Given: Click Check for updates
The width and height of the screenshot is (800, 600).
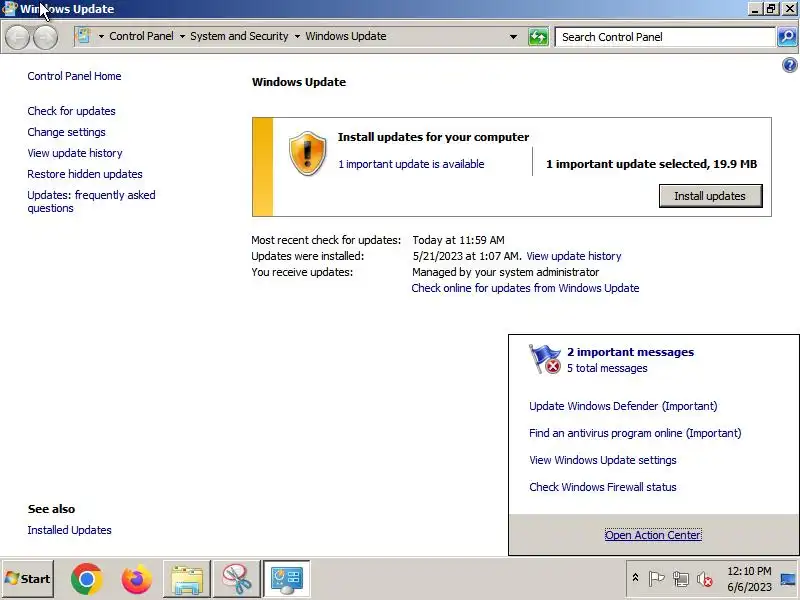Looking at the screenshot, I should [x=71, y=111].
